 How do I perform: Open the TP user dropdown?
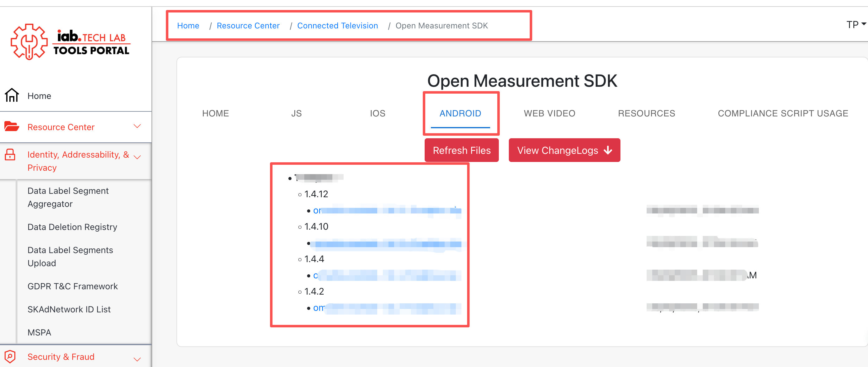[x=856, y=25]
